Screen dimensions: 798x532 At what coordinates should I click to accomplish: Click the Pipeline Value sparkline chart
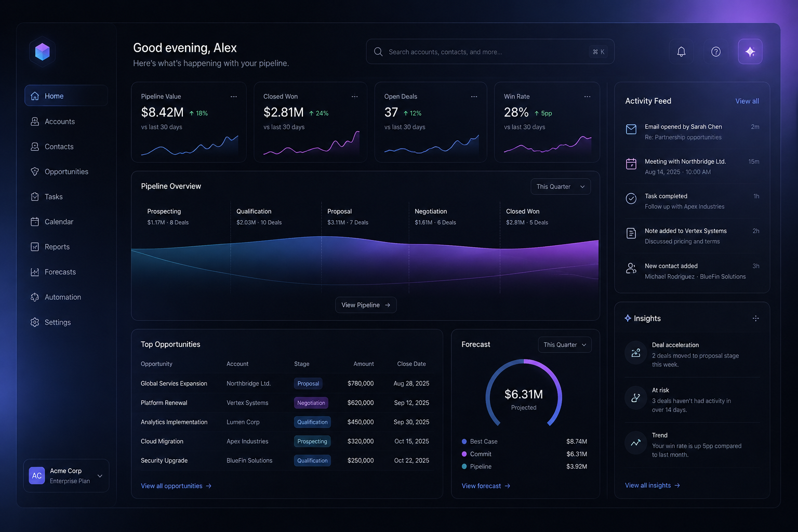pyautogui.click(x=190, y=145)
